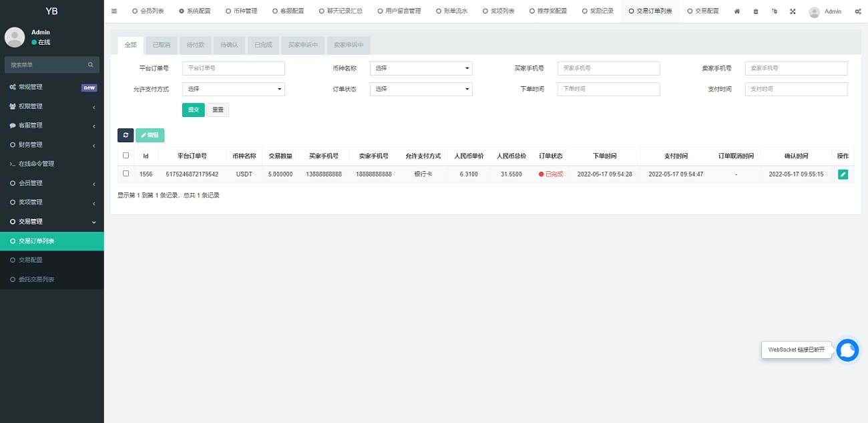
Task: Click the dark refresh button above table
Action: [x=126, y=135]
